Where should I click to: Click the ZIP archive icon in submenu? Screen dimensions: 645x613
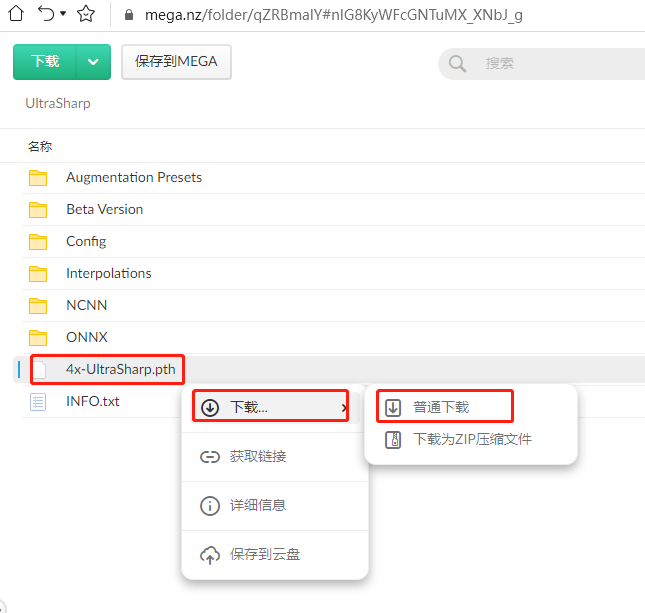tap(393, 440)
